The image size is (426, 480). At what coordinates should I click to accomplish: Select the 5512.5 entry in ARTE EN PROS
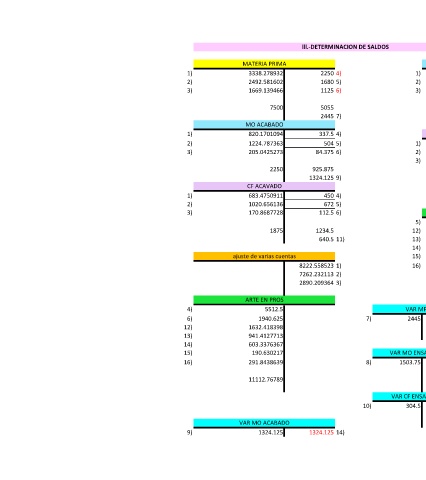click(x=274, y=309)
